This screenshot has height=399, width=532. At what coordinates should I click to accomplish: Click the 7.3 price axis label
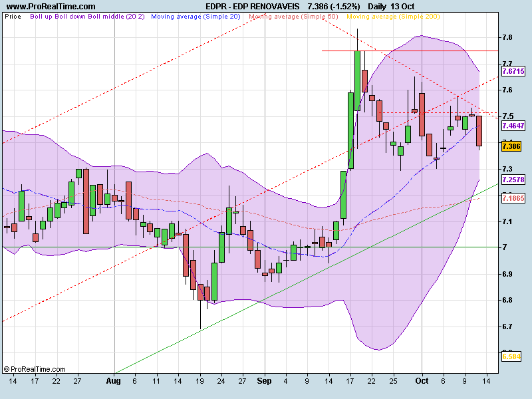pos(507,169)
